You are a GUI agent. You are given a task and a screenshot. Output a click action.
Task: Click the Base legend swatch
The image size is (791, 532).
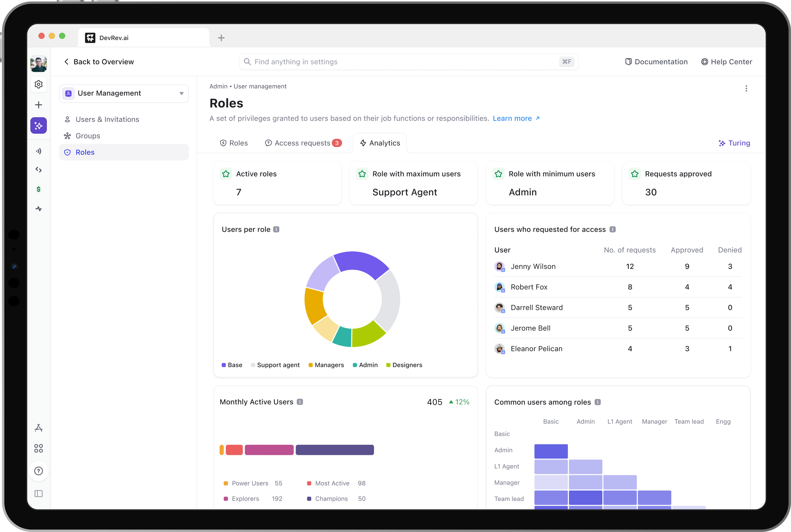coord(224,365)
